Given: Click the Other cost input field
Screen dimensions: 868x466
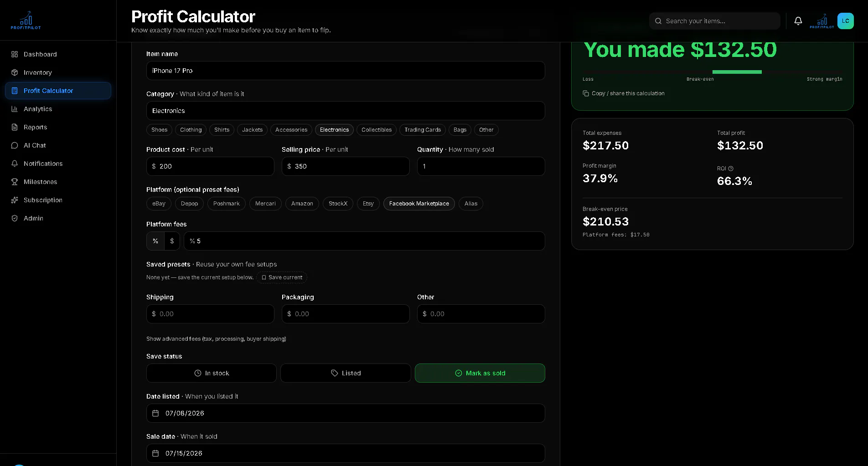Looking at the screenshot, I should coord(481,314).
